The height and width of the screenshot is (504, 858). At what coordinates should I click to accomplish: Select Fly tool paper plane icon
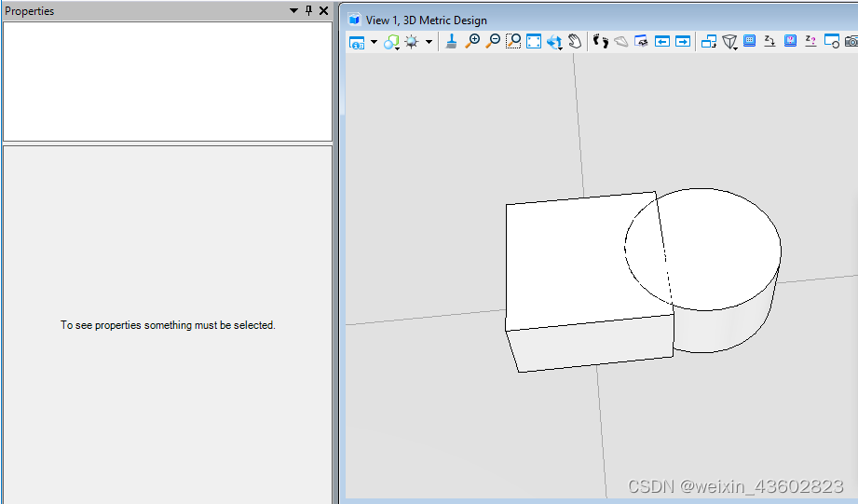(621, 42)
